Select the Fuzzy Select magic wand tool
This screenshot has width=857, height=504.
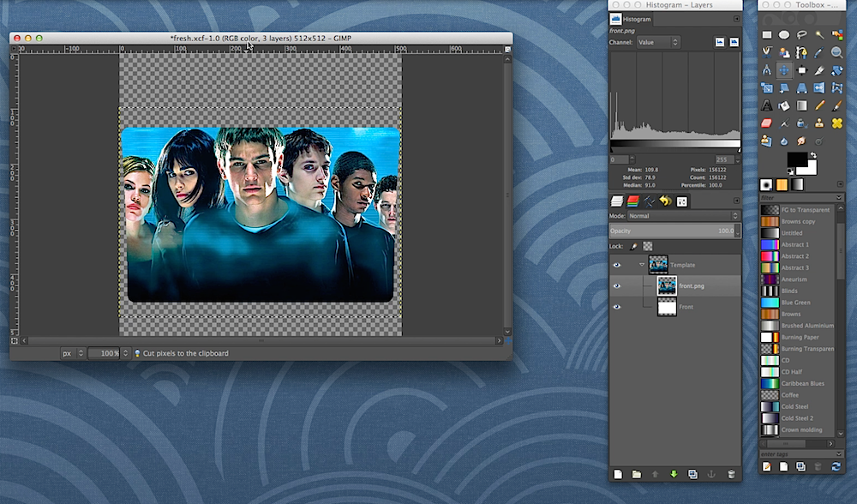[819, 35]
